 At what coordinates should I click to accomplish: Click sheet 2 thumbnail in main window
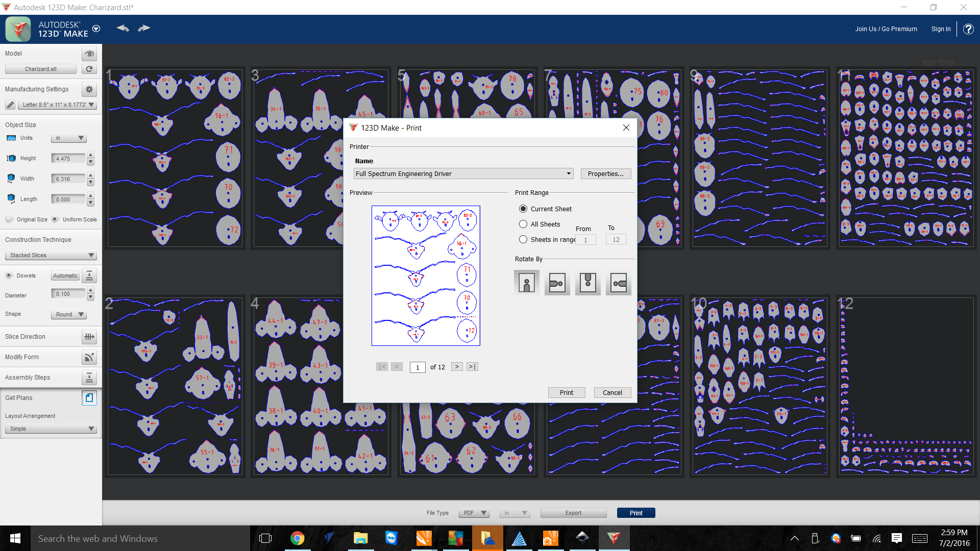point(175,387)
